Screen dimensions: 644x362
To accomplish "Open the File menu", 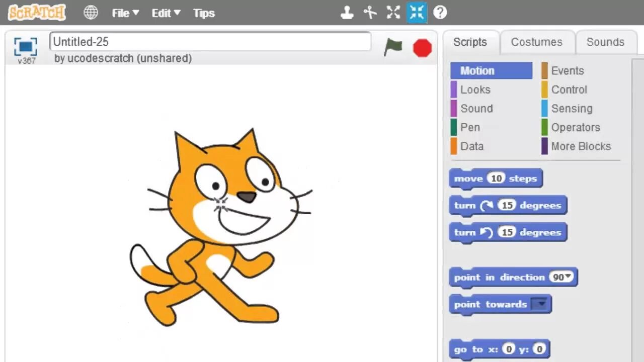I will [125, 13].
